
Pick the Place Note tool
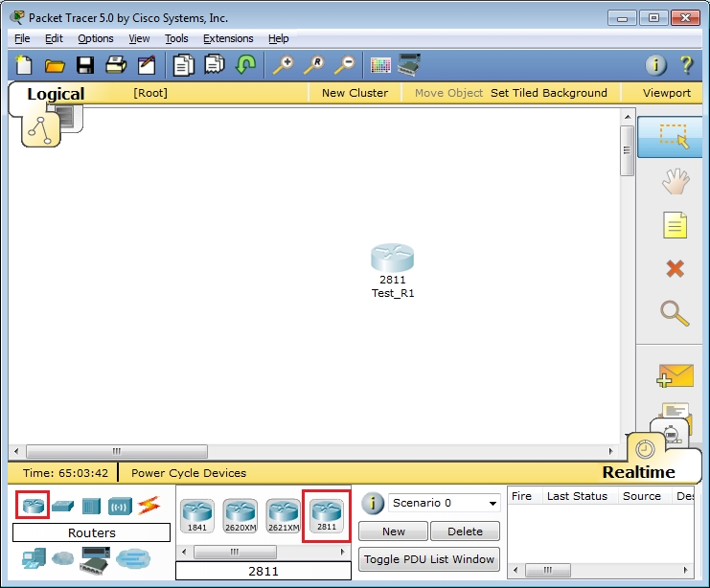tap(675, 226)
